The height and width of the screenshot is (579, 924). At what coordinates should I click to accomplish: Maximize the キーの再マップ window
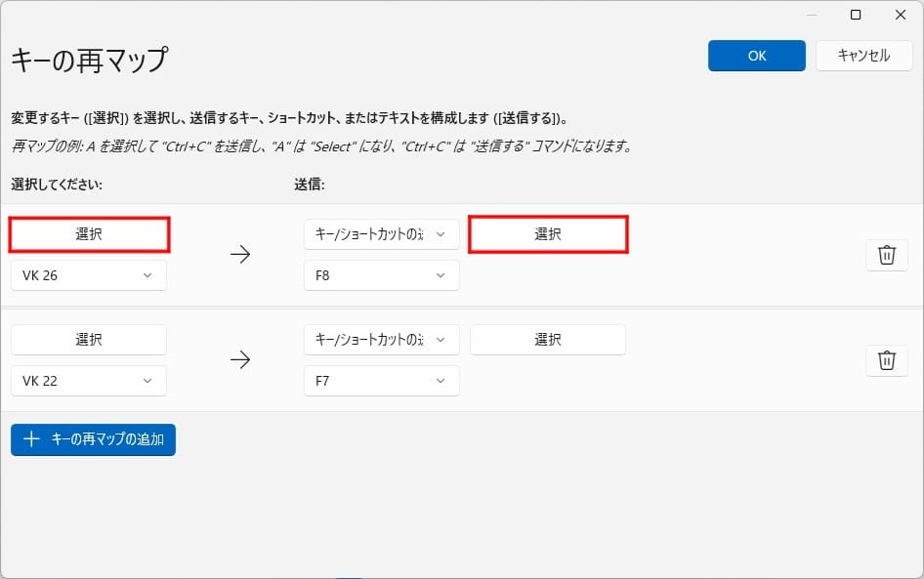point(856,15)
